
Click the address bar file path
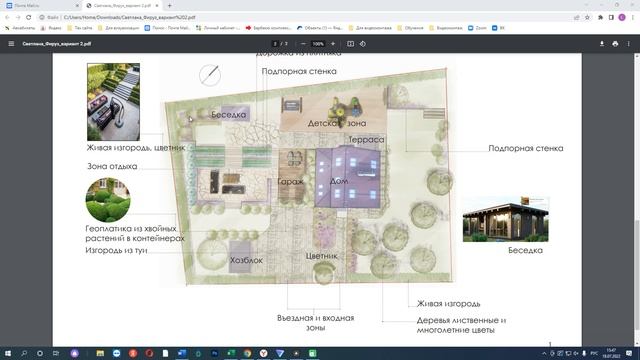pos(129,18)
